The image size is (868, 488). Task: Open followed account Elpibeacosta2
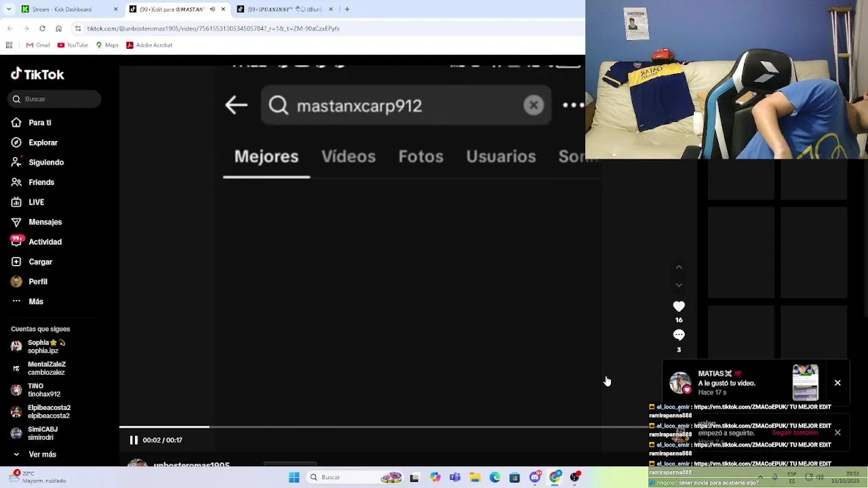click(x=41, y=411)
